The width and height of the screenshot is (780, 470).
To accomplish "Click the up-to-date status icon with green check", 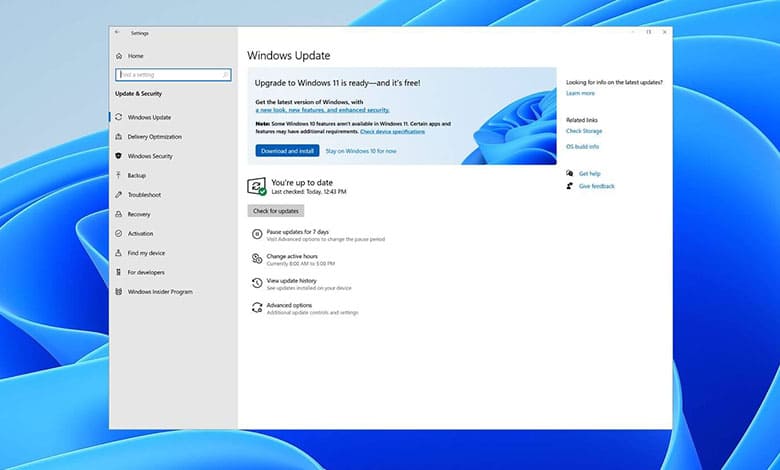I will point(257,187).
